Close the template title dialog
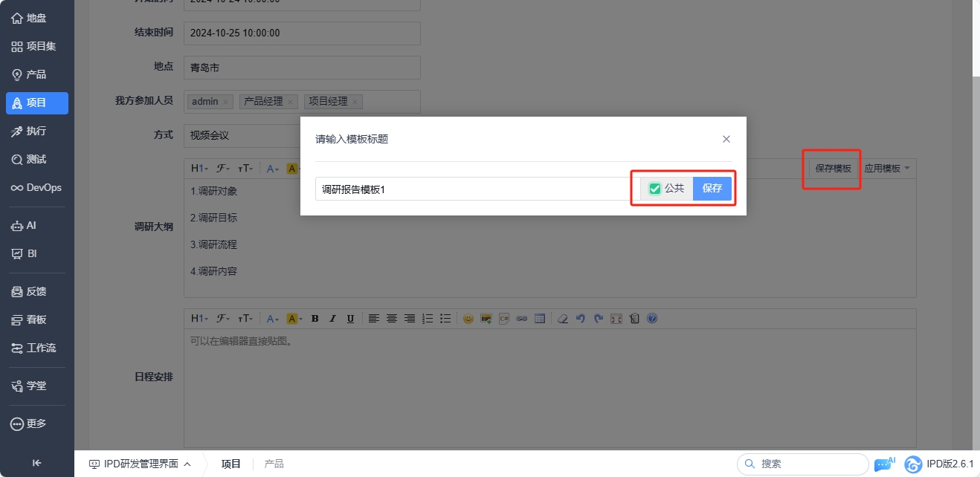The height and width of the screenshot is (477, 980). point(726,139)
